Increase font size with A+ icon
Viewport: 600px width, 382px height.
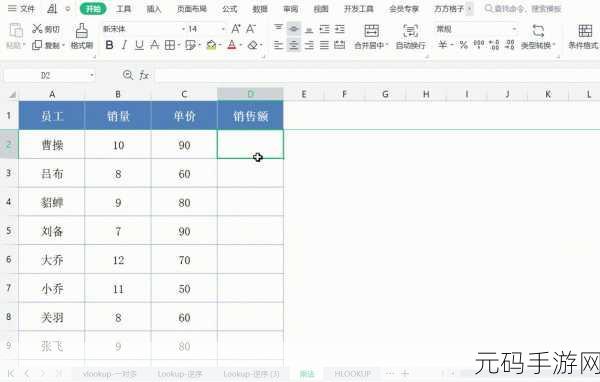236,29
